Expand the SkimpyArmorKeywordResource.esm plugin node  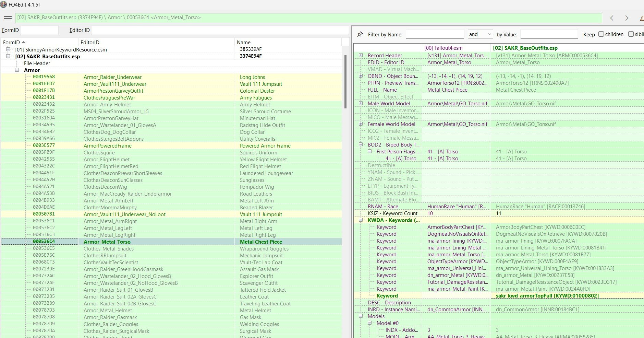pos(8,49)
